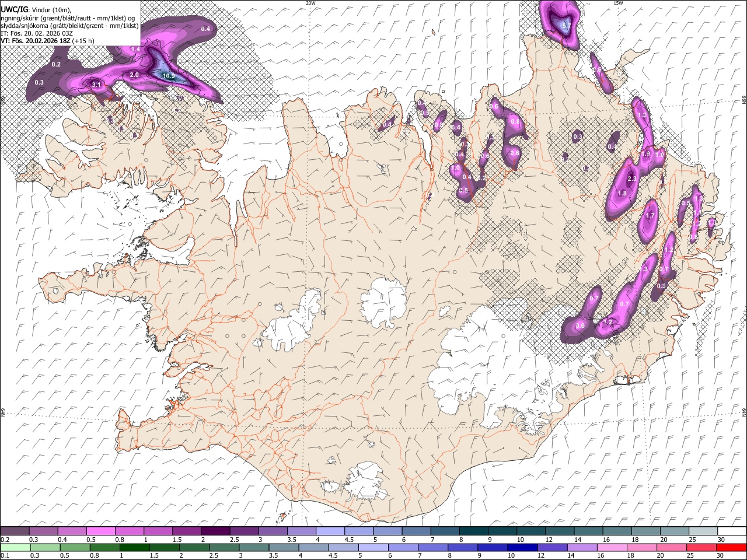Click the (+15 h) forecast offset text

[84, 41]
